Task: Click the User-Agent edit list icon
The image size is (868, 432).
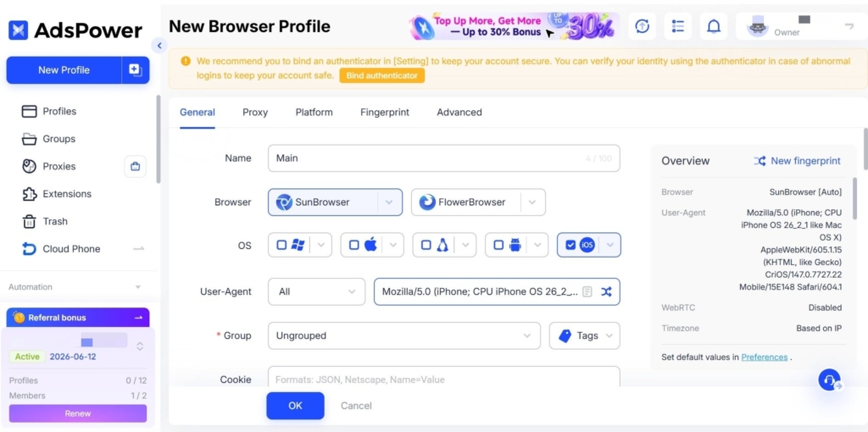Action: pos(587,291)
